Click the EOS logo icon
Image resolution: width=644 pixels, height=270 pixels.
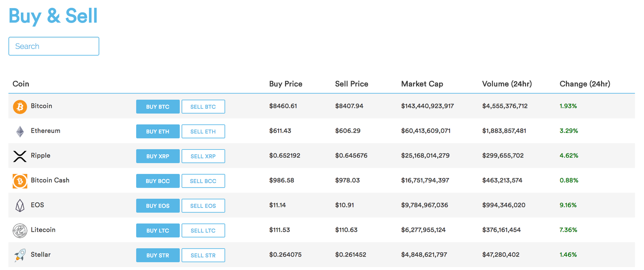20,206
